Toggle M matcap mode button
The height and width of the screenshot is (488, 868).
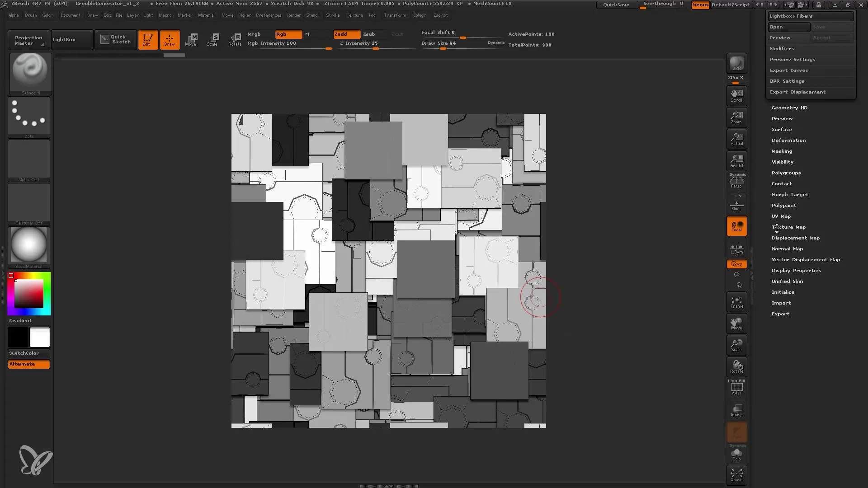(307, 34)
